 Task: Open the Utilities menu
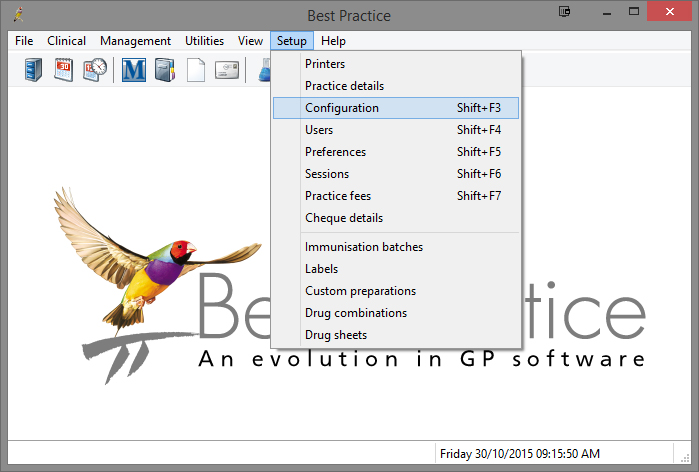click(205, 41)
